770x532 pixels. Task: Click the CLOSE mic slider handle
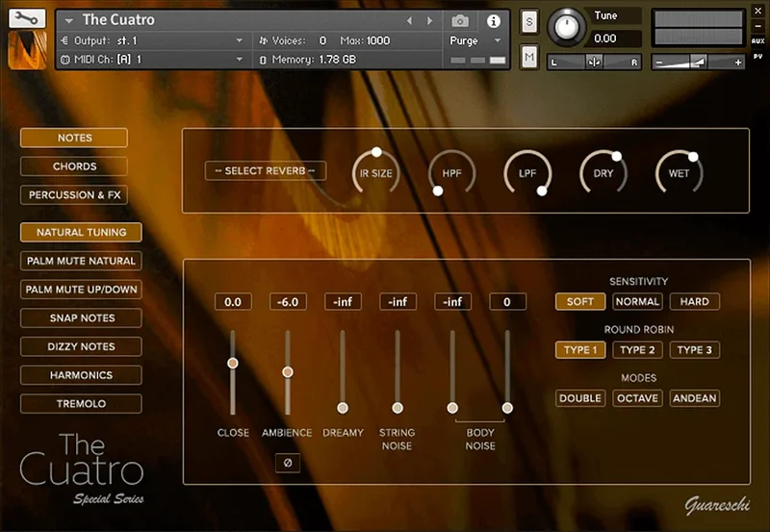(233, 363)
